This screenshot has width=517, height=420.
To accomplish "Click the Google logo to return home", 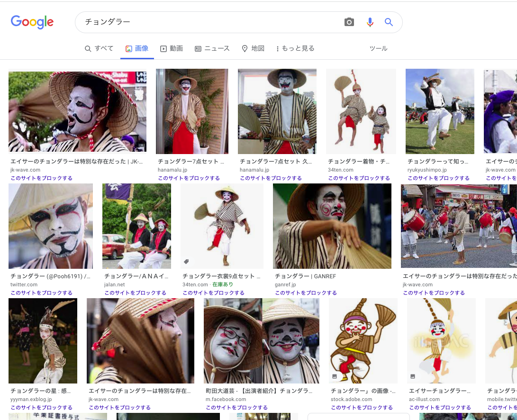I will point(32,22).
